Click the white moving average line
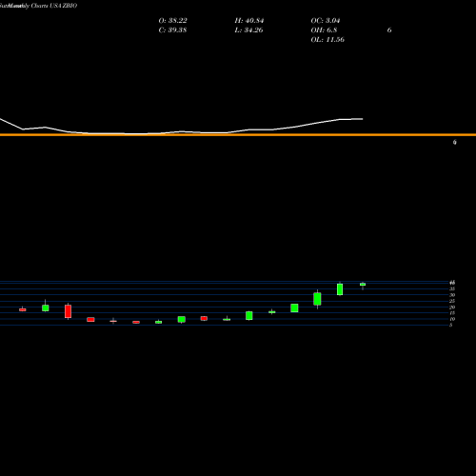Viewport: 476px width, 476px height. click(x=181, y=131)
